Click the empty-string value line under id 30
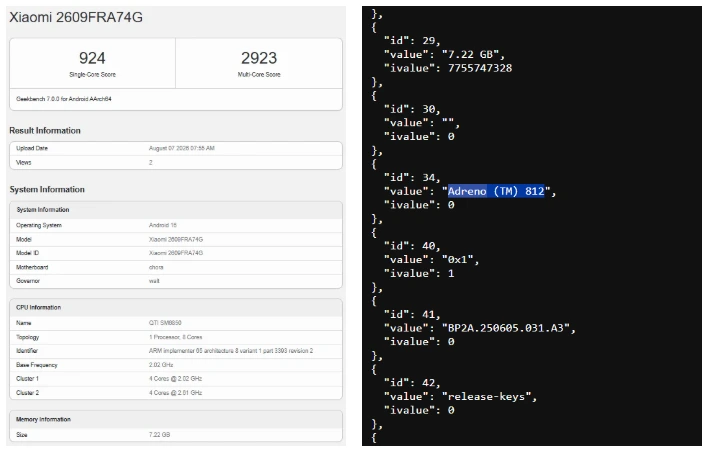This screenshot has width=709, height=450. 421,123
